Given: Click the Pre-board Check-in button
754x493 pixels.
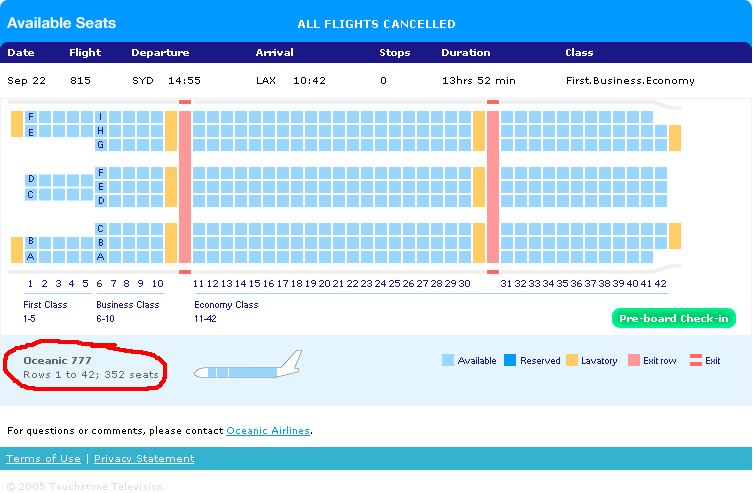Looking at the screenshot, I should (674, 318).
